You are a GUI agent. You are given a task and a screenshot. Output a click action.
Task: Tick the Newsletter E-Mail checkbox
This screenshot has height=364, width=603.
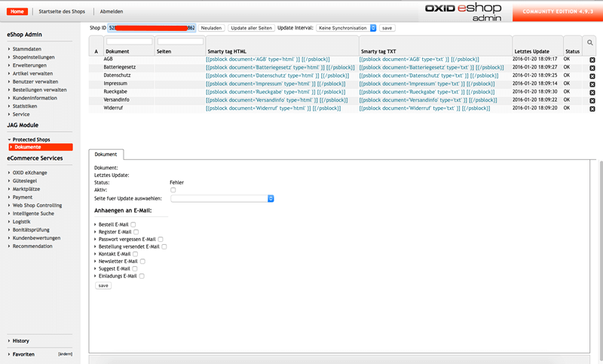pyautogui.click(x=142, y=262)
